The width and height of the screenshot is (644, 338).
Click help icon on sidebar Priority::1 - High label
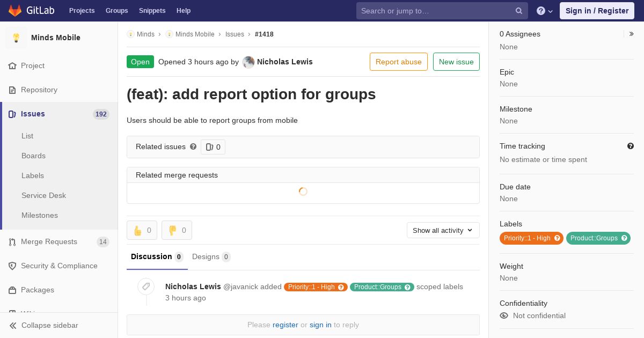[x=557, y=238]
